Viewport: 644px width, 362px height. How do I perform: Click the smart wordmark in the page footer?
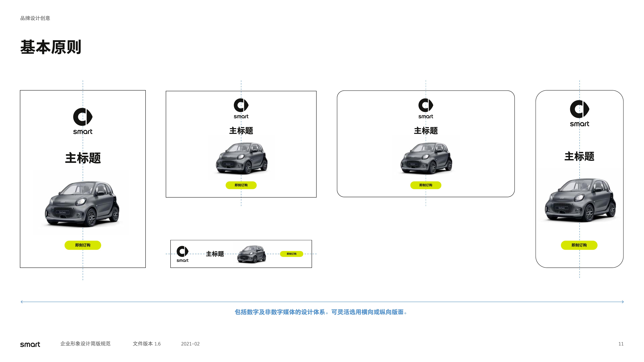(30, 344)
